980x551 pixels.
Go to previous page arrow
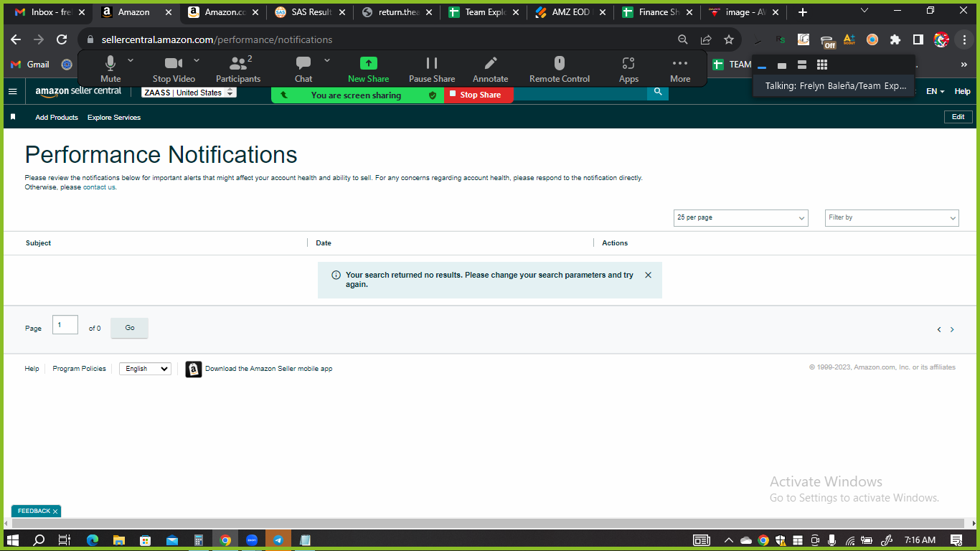[939, 329]
